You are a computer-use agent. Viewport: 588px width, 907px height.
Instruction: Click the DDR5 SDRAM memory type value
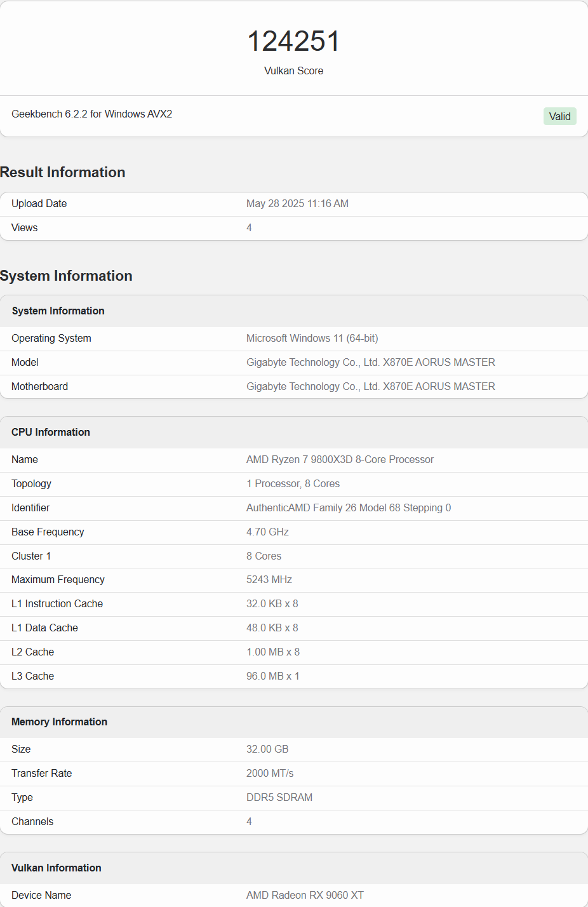(279, 798)
